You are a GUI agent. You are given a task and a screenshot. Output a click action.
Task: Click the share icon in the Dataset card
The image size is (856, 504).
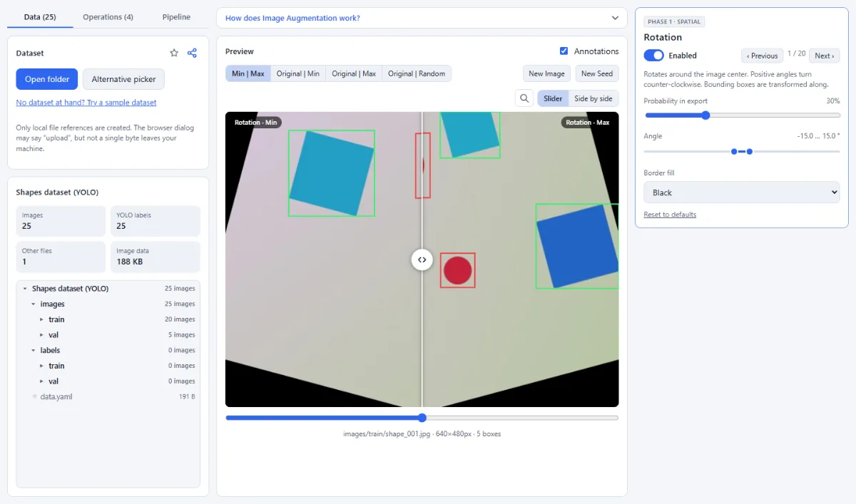coord(192,53)
